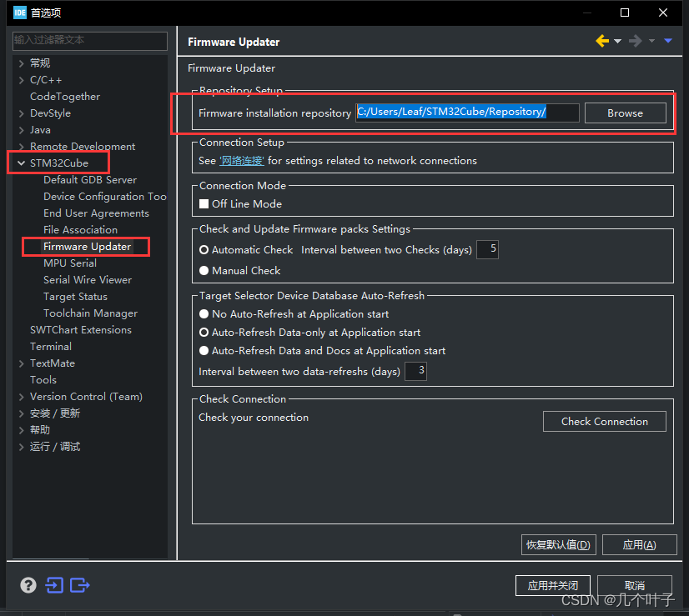Click the yellow Back navigation arrow
The image size is (689, 616).
point(602,42)
